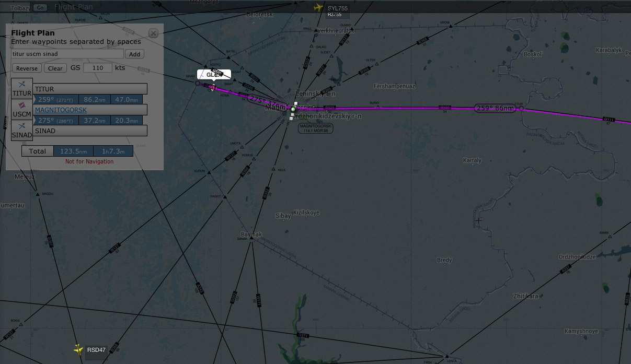Viewport: 631px width, 364px height.
Task: Select the GLEX aircraft callout label
Action: click(x=214, y=75)
